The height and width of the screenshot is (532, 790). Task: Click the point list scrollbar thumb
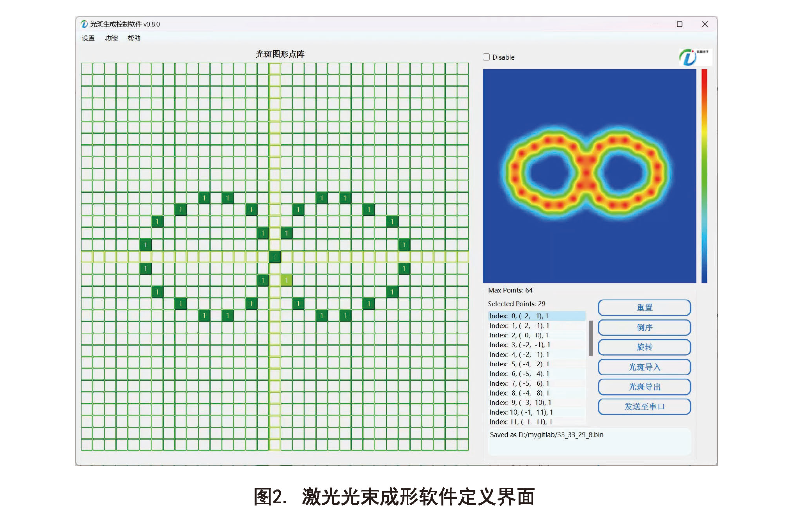[591, 338]
